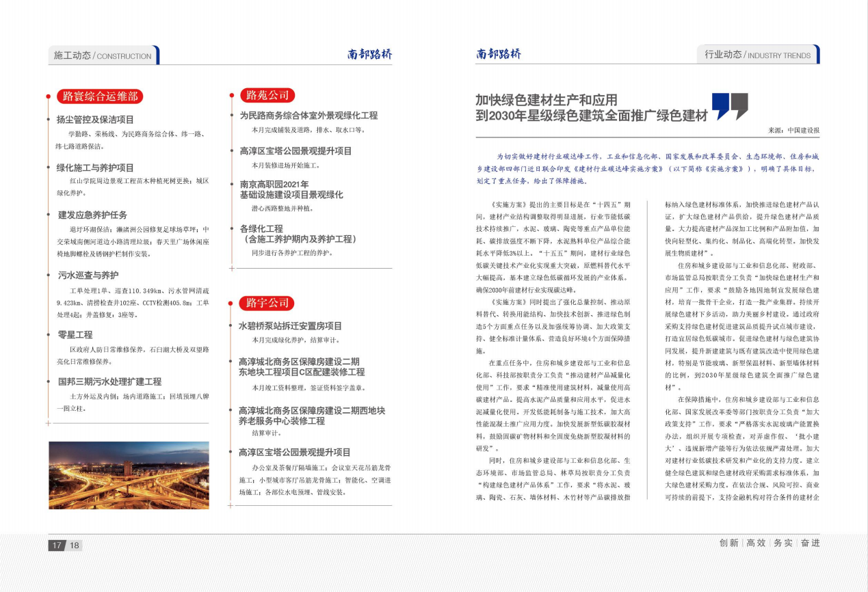Click the heading 为民路商务综合体室外景观绿化工程
The height and width of the screenshot is (592, 868).
(x=308, y=116)
